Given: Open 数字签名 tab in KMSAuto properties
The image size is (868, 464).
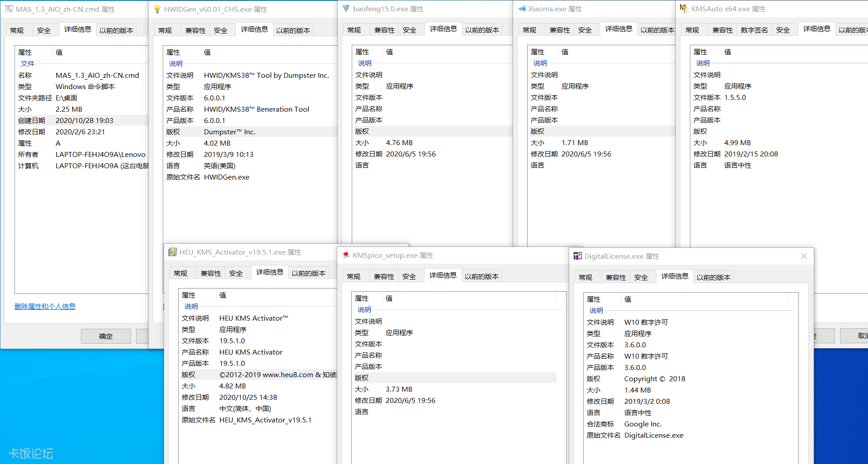Looking at the screenshot, I should click(754, 30).
